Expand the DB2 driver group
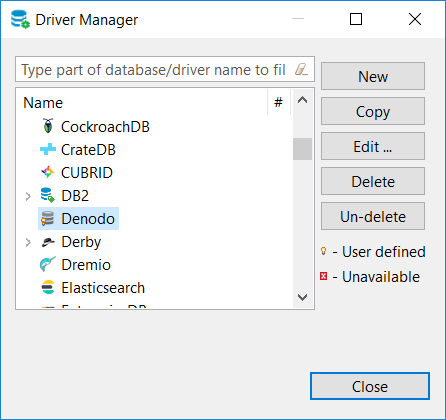This screenshot has width=446, height=420. (x=28, y=196)
